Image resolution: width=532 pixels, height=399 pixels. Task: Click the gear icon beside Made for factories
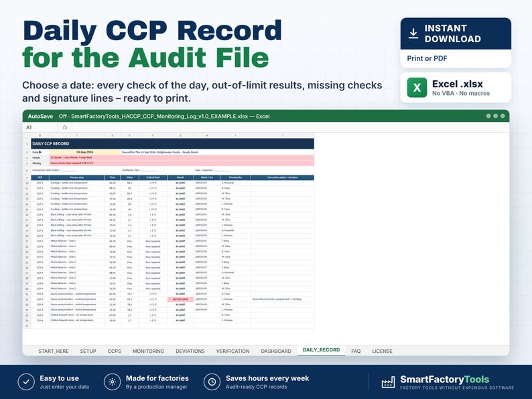(113, 382)
